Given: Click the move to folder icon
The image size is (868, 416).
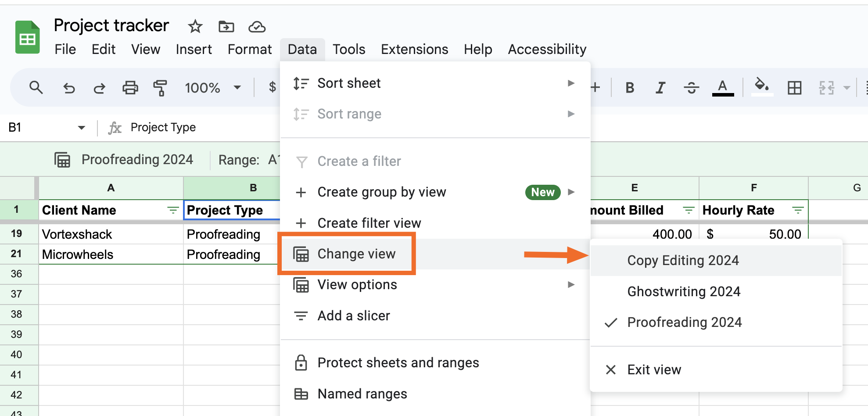Looking at the screenshot, I should coord(226,27).
